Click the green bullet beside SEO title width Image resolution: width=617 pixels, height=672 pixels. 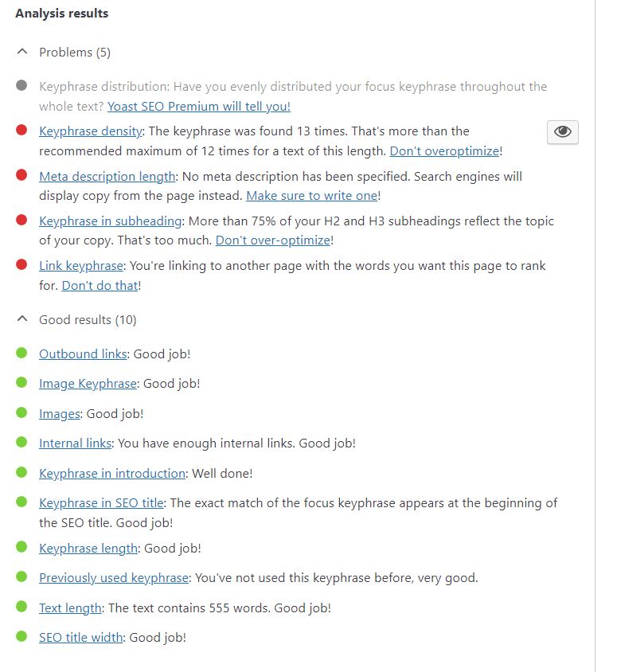click(21, 636)
